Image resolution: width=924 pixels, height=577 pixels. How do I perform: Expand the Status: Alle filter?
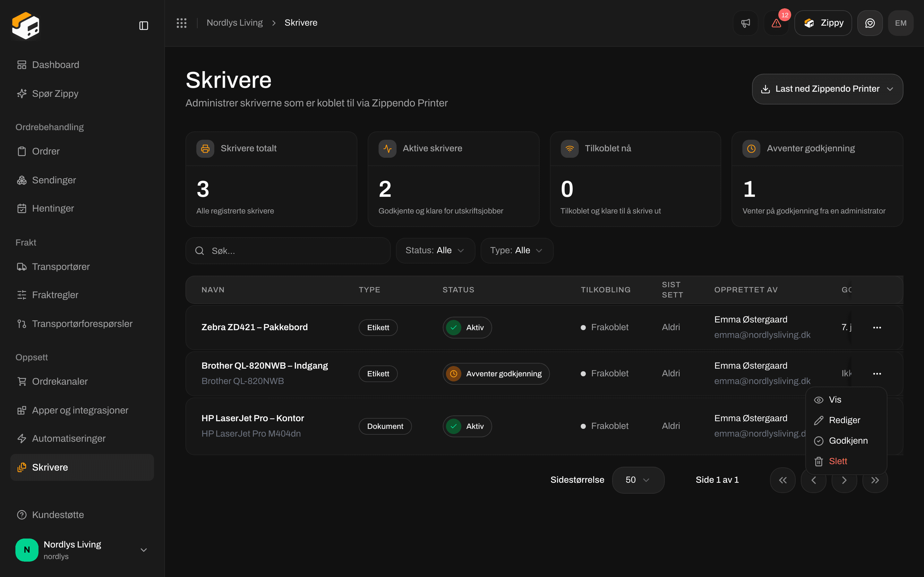pyautogui.click(x=435, y=250)
